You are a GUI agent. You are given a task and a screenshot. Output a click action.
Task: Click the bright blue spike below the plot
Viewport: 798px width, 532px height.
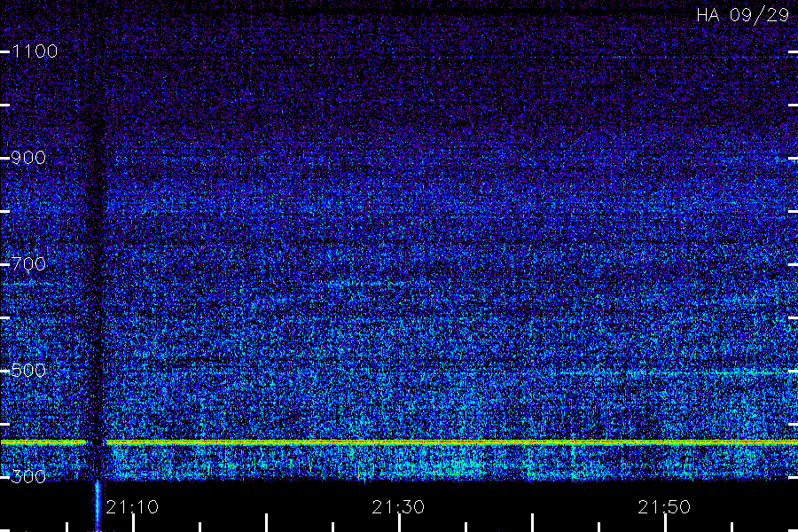tap(98, 506)
